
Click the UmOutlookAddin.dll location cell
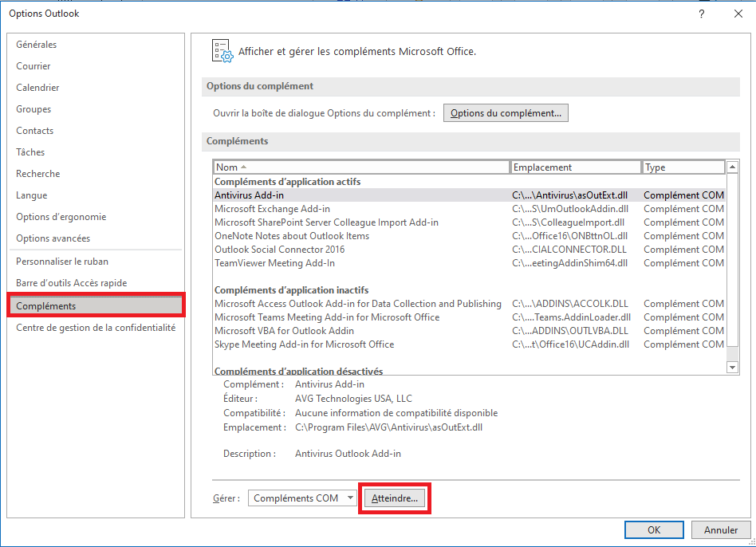coord(570,209)
